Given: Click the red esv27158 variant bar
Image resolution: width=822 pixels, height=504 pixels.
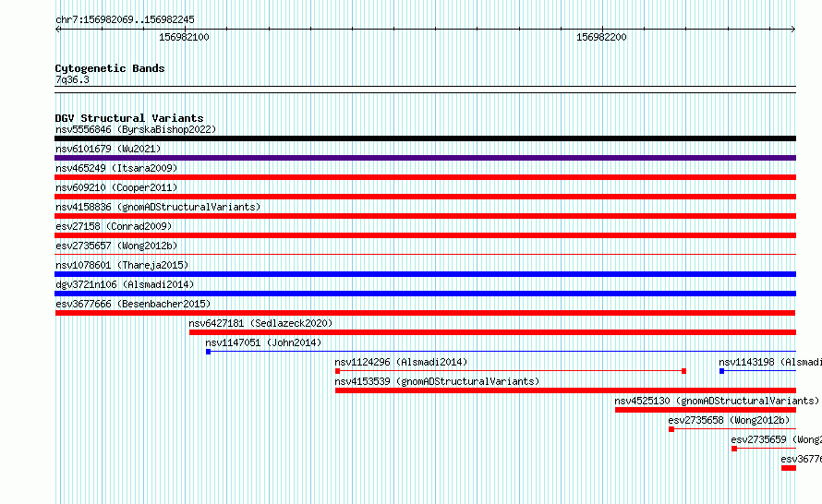Looking at the screenshot, I should pyautogui.click(x=425, y=235).
